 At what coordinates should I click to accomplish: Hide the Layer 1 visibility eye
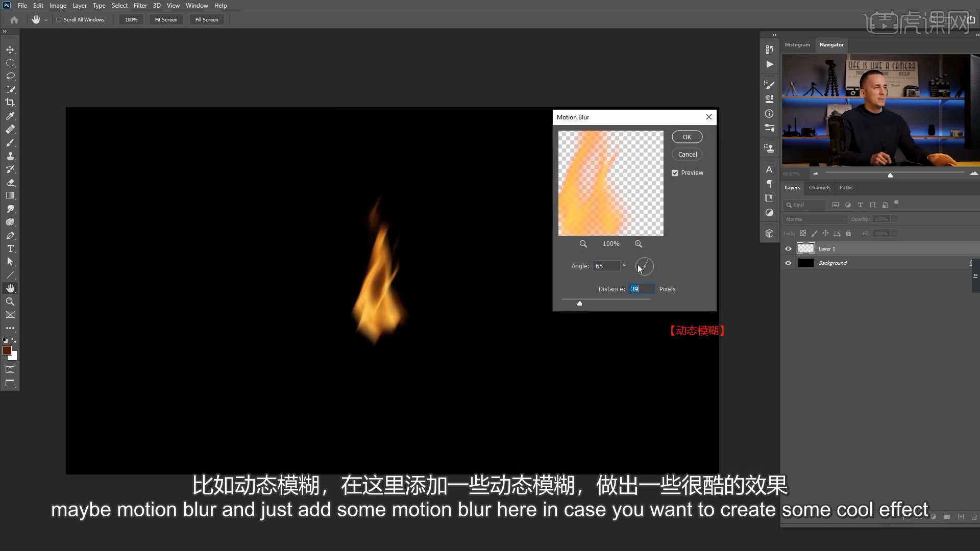coord(788,249)
